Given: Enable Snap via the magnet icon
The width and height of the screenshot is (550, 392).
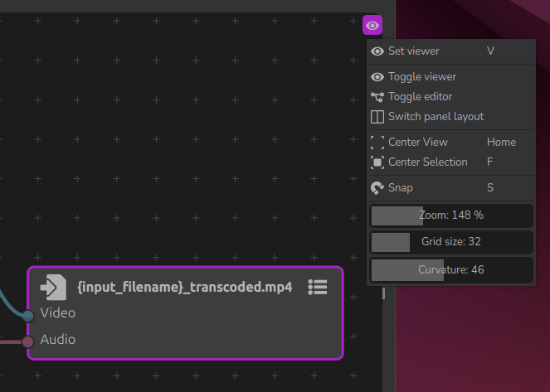Looking at the screenshot, I should [377, 188].
